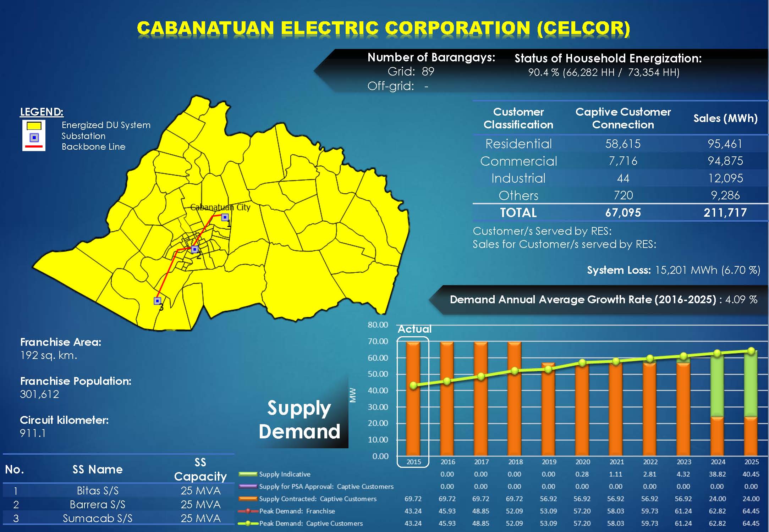Click the Commercial row label

[518, 161]
